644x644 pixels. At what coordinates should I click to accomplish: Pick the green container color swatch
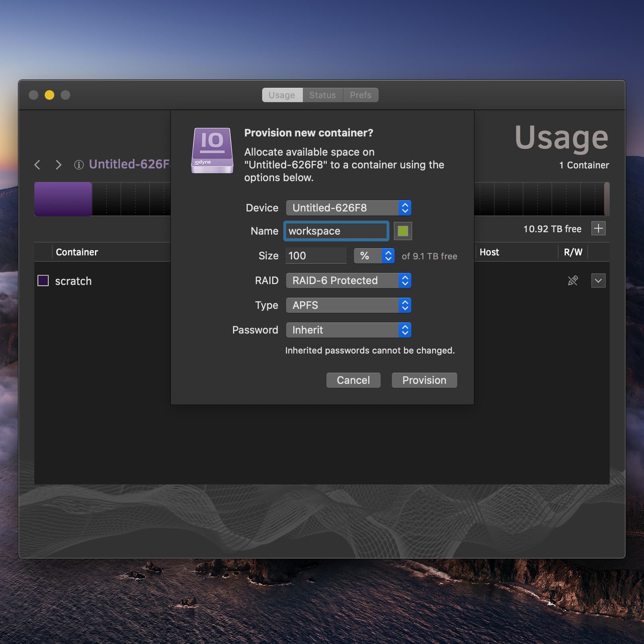pos(403,231)
